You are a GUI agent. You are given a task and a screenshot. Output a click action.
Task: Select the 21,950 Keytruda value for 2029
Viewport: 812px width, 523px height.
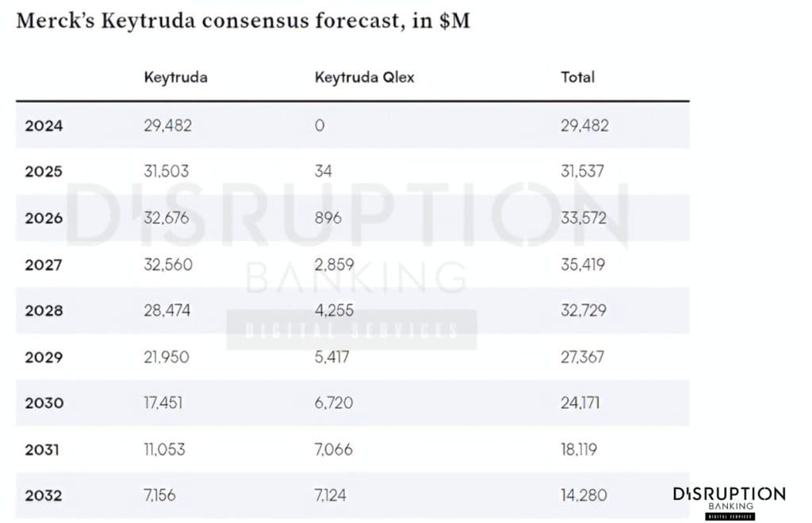167,357
